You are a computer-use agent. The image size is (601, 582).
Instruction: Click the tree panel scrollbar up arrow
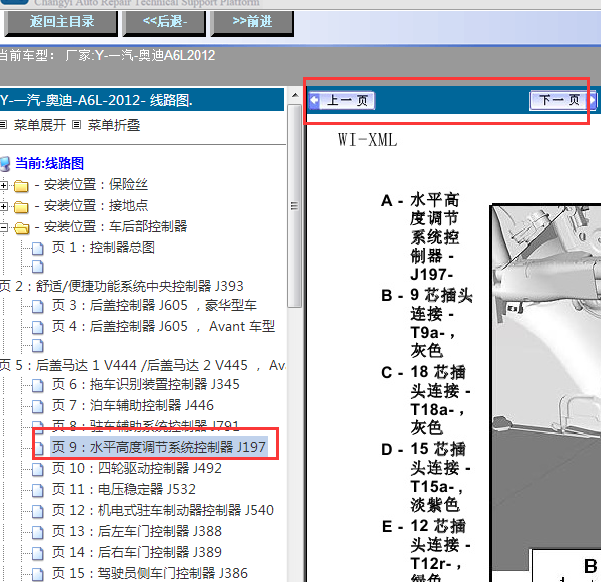[x=295, y=95]
